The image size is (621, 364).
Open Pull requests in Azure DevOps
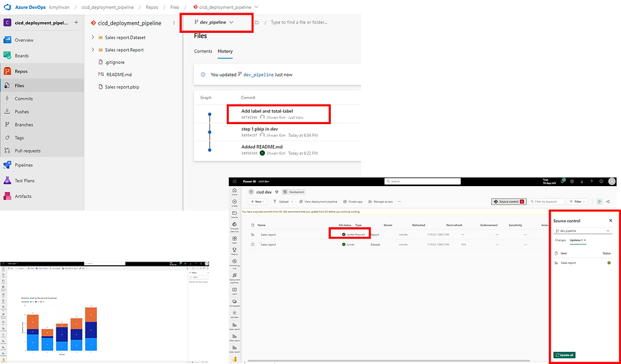[28, 151]
